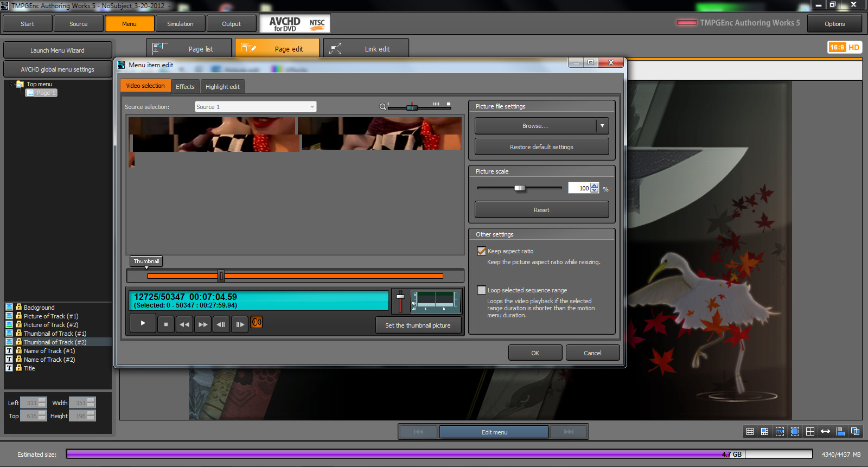868x467 pixels.
Task: Click the align objects icon
Action: click(840, 432)
